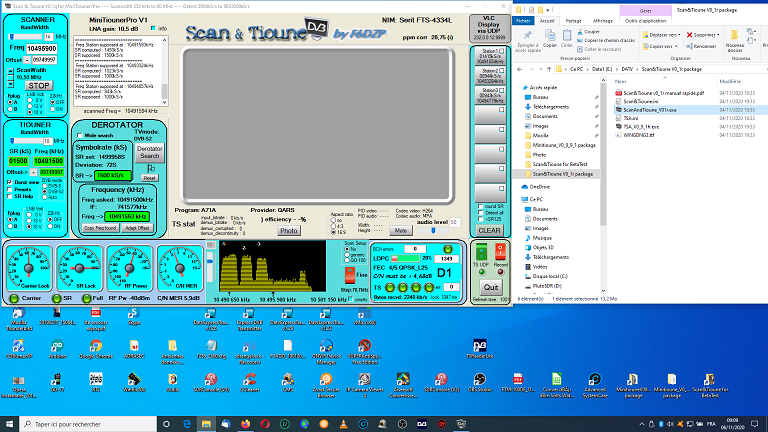Click the CLEAR stations button
Image resolution: width=768 pixels, height=432 pixels.
[489, 230]
